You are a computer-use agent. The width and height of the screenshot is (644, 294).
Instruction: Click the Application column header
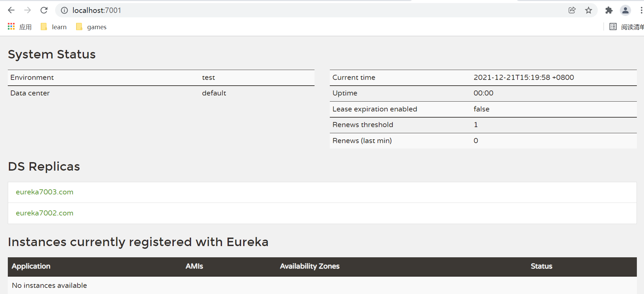31,266
